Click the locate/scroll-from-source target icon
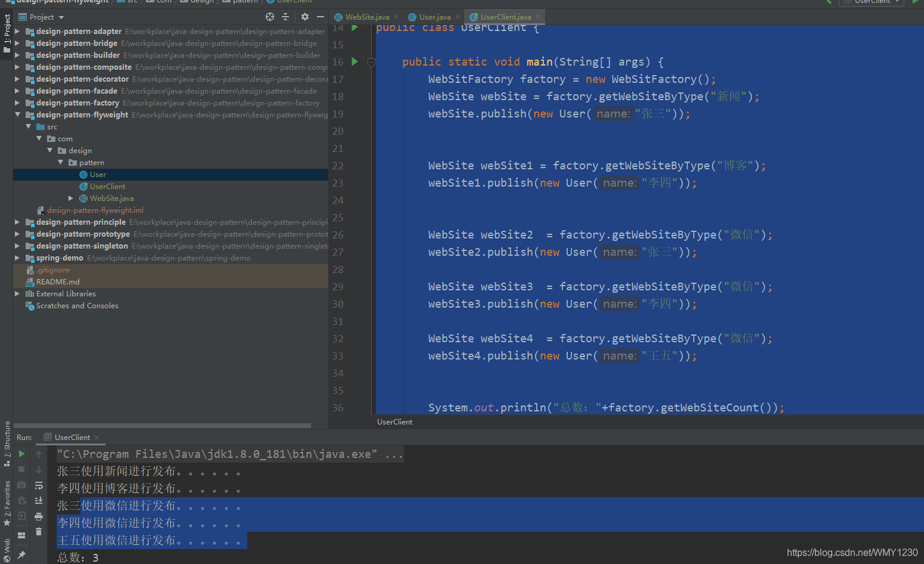This screenshot has width=924, height=564. [270, 17]
